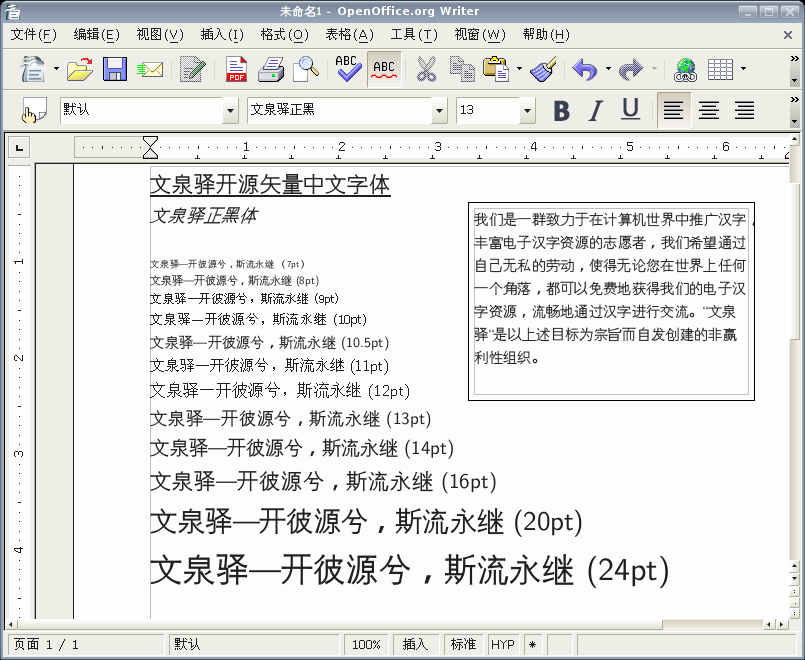The width and height of the screenshot is (805, 660).
Task: Save the document with the floppy icon
Action: click(114, 69)
